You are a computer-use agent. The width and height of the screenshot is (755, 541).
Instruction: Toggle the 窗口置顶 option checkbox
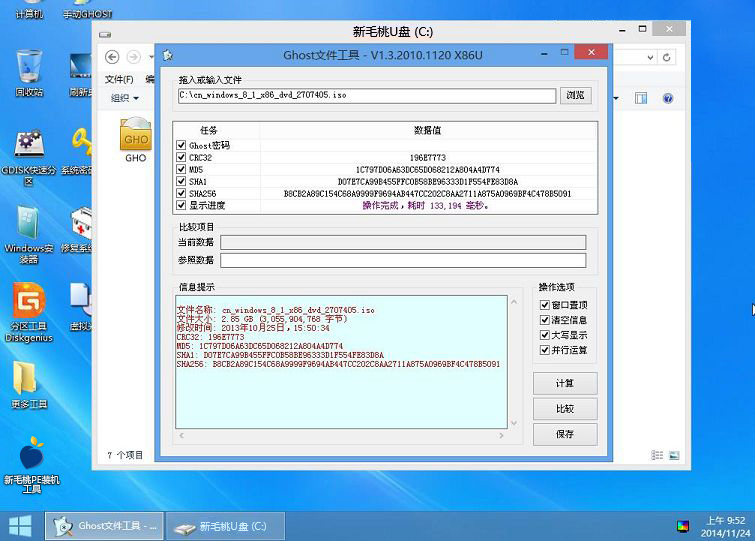click(x=545, y=305)
